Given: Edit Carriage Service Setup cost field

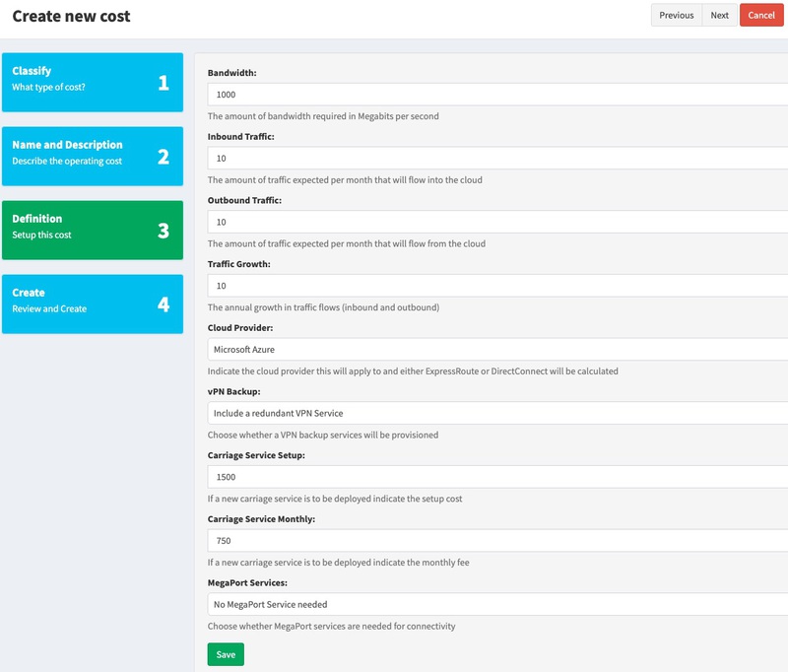Looking at the screenshot, I should point(497,477).
